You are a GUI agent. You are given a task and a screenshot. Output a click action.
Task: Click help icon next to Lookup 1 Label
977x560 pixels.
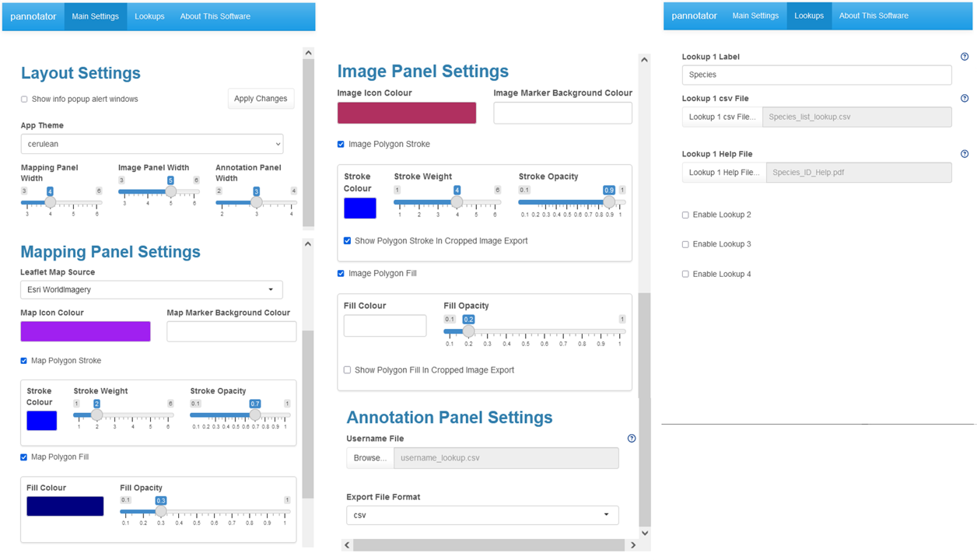[x=965, y=57]
